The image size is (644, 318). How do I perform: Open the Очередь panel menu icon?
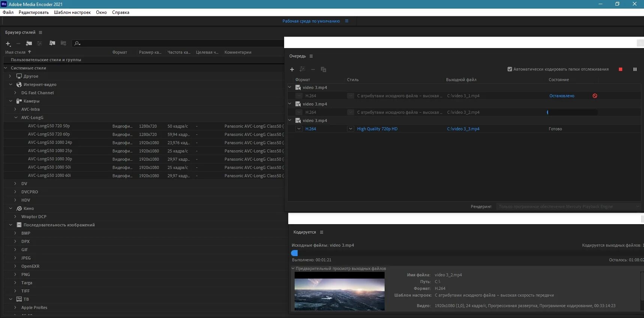coord(311,56)
